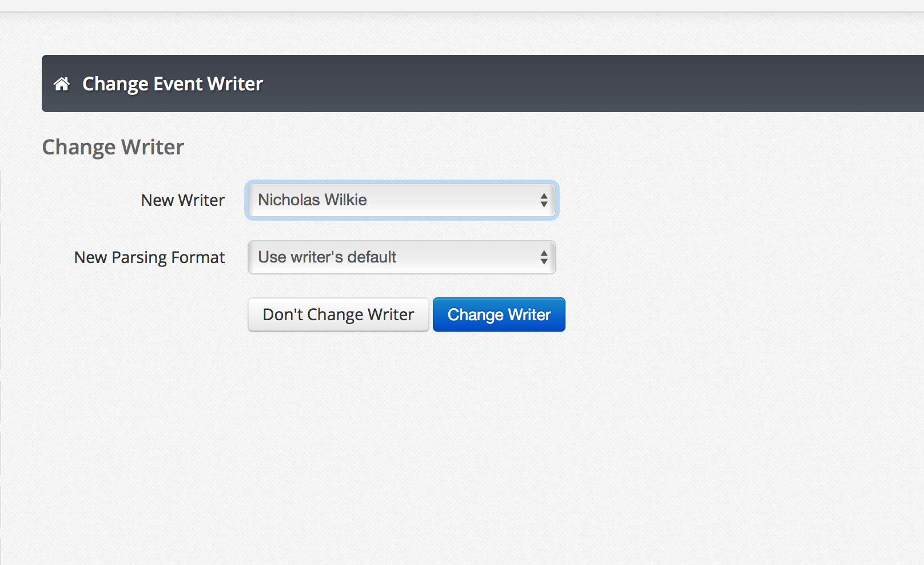
Task: Click down arrow of Parsing Format select
Action: [x=544, y=261]
